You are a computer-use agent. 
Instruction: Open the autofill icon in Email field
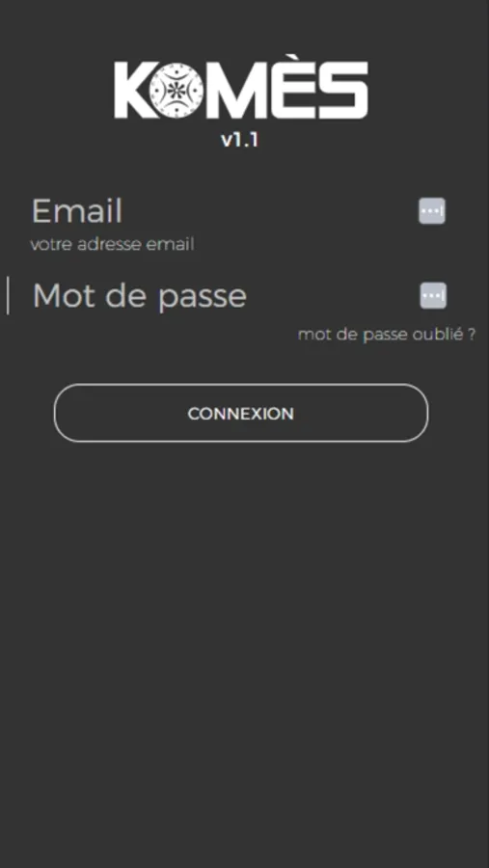pyautogui.click(x=432, y=211)
